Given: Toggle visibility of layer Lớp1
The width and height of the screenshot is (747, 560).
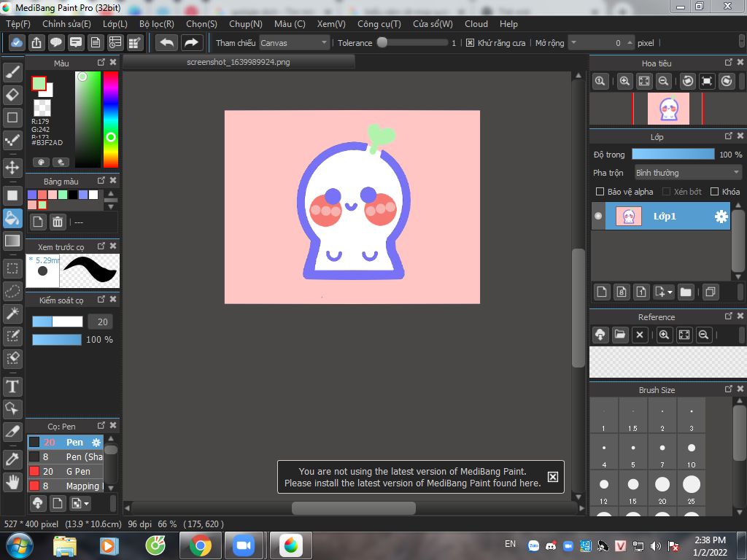Looking at the screenshot, I should pos(598,216).
